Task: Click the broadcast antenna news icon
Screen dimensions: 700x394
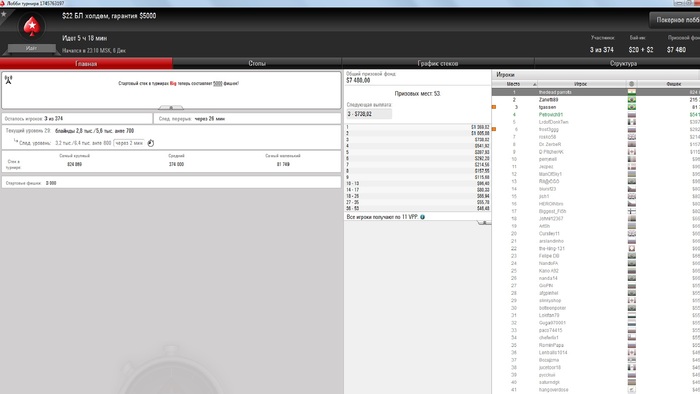Action: point(8,80)
